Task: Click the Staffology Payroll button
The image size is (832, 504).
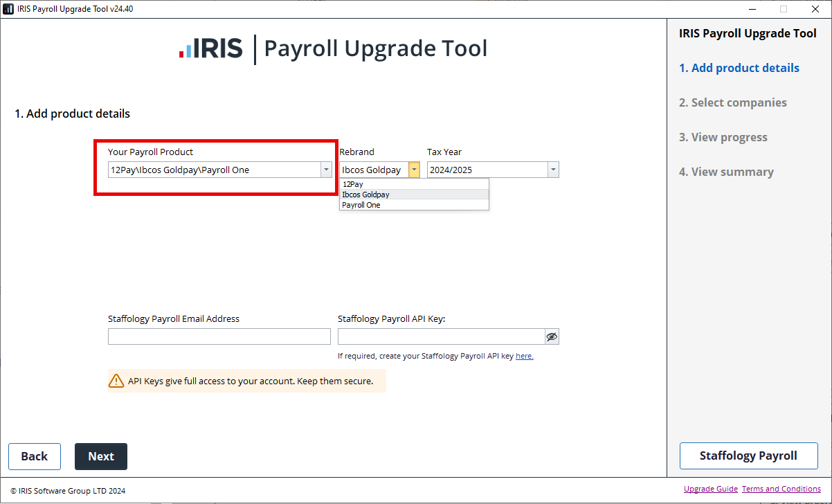Action: coord(748,456)
